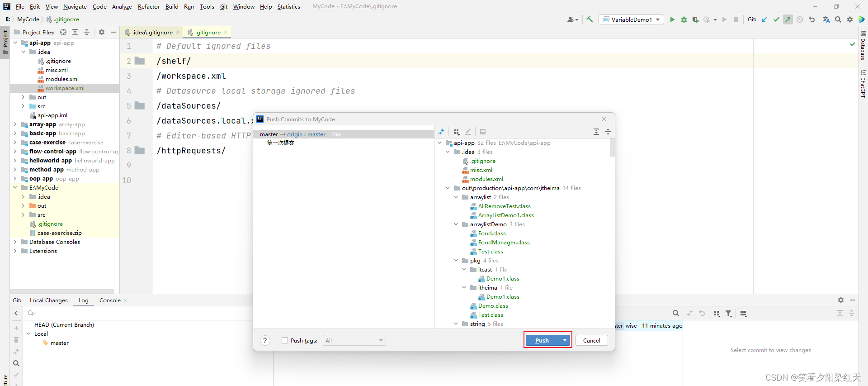Expand all in Project panel toolbar

pos(75,32)
